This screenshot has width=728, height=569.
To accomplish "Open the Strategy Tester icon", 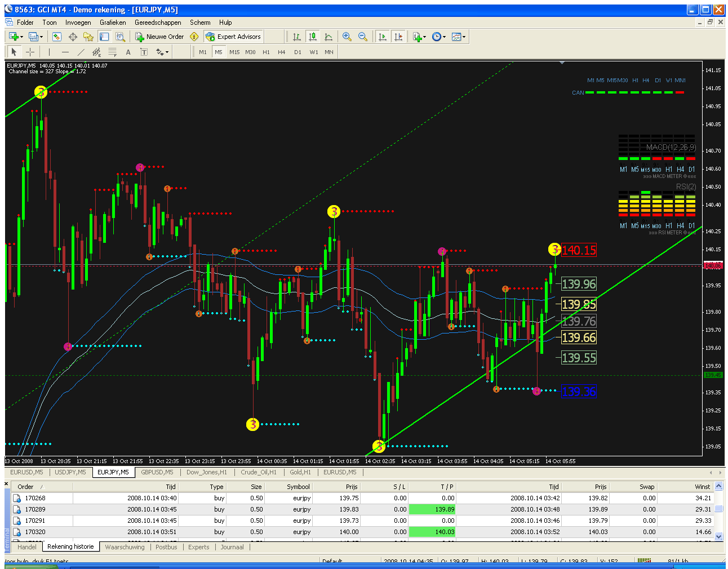I will [x=120, y=37].
